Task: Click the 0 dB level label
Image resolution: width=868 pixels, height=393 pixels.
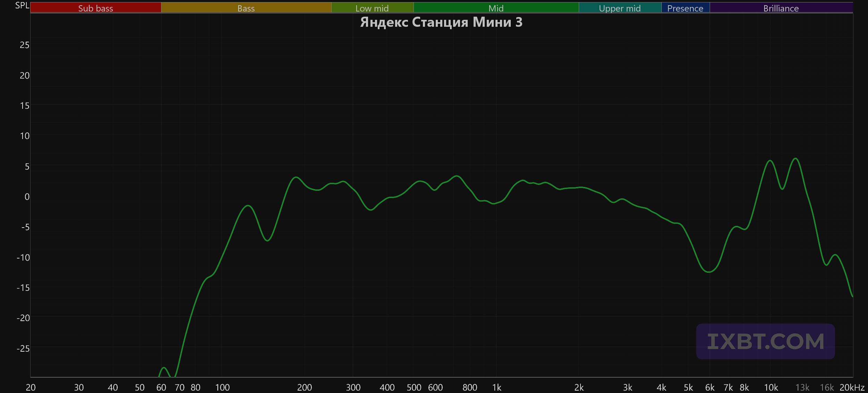Action: 27,197
